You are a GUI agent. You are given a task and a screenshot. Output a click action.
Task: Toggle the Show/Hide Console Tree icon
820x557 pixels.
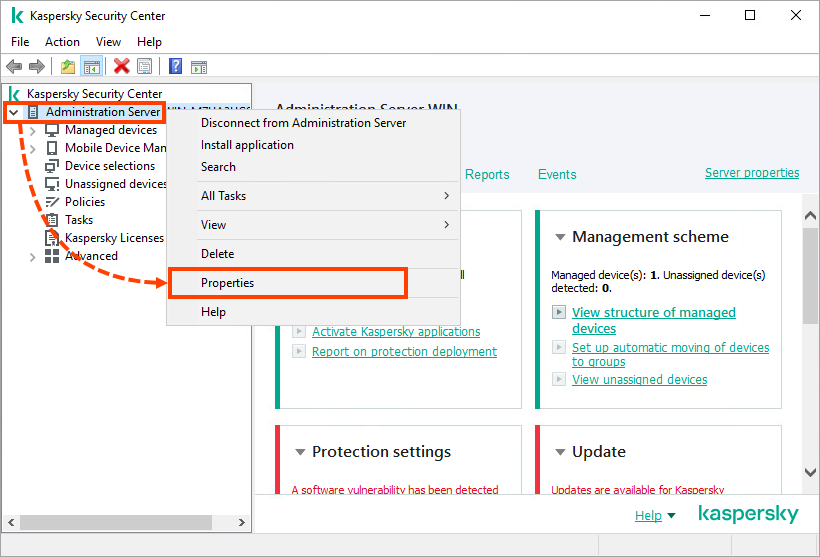(x=91, y=67)
